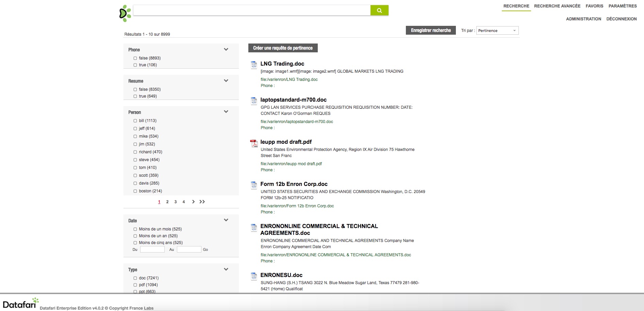
Task: Open the Form 12b Enron Corp.doc icon
Action: tap(254, 185)
